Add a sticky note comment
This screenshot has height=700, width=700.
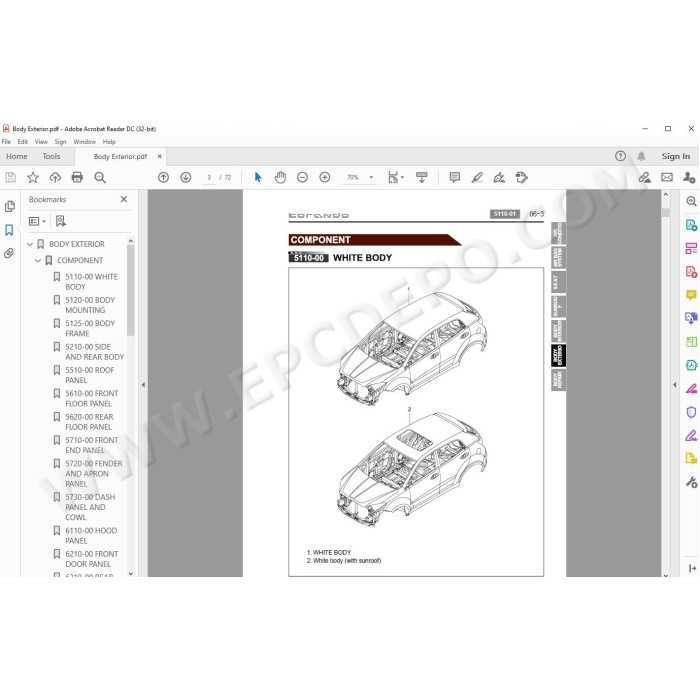click(454, 178)
